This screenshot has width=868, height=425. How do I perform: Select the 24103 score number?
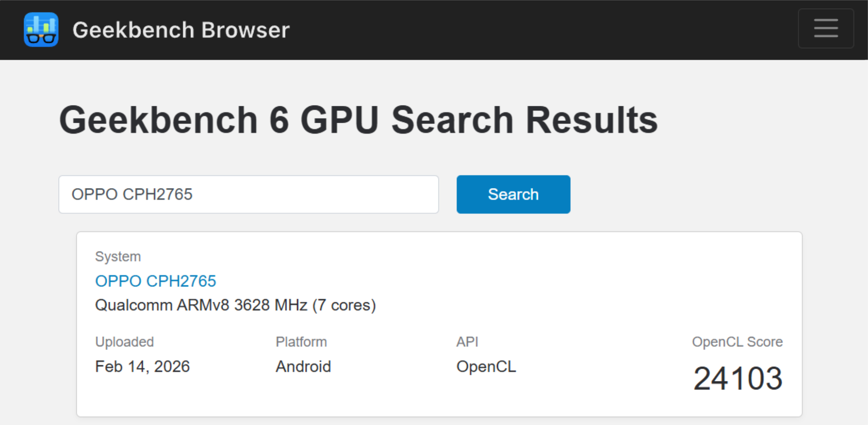(738, 378)
